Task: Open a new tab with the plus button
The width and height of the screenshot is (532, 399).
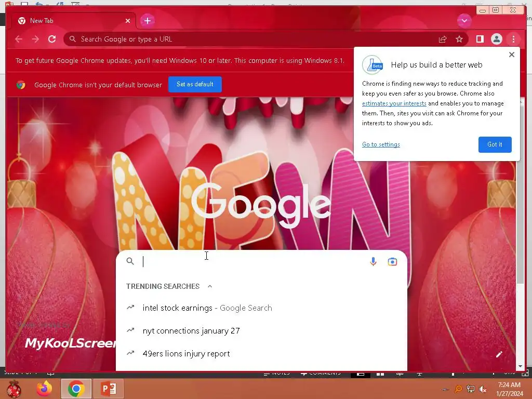Action: pyautogui.click(x=147, y=21)
